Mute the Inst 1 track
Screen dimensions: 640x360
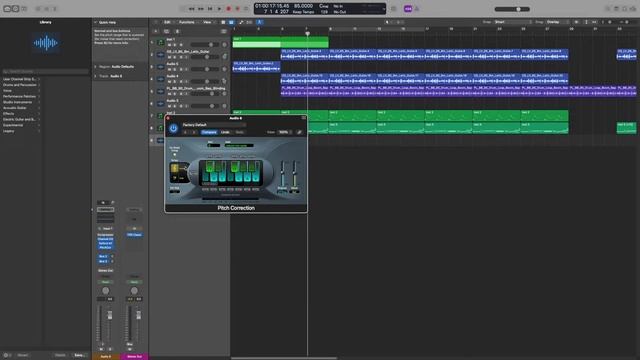(x=169, y=45)
